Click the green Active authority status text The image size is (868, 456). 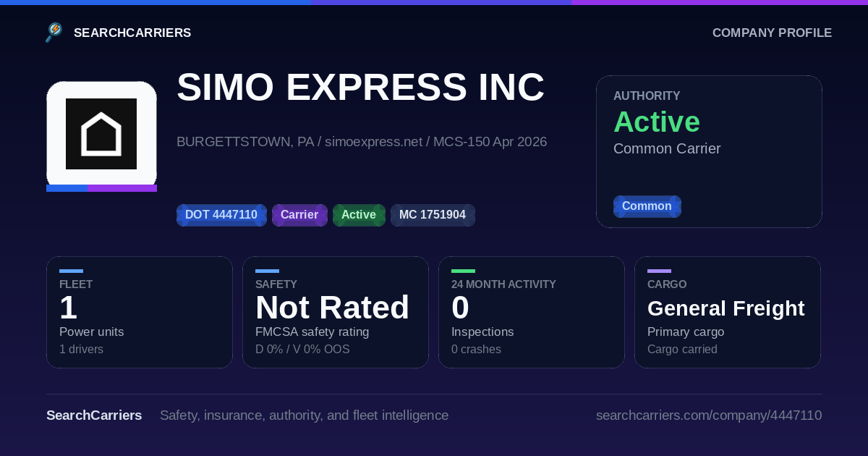coord(657,122)
